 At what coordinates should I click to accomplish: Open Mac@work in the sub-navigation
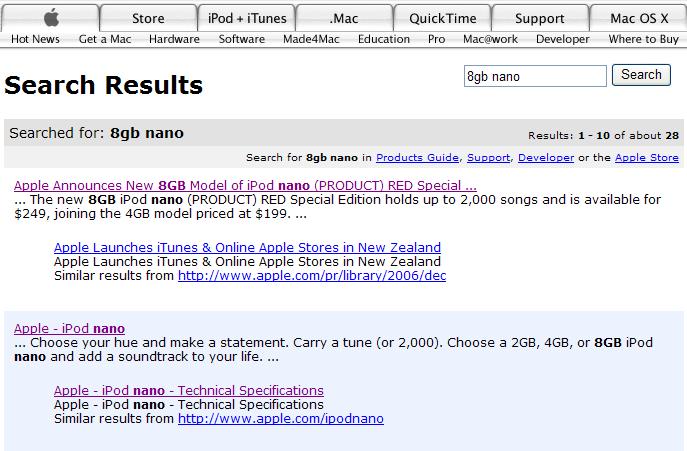pos(490,39)
